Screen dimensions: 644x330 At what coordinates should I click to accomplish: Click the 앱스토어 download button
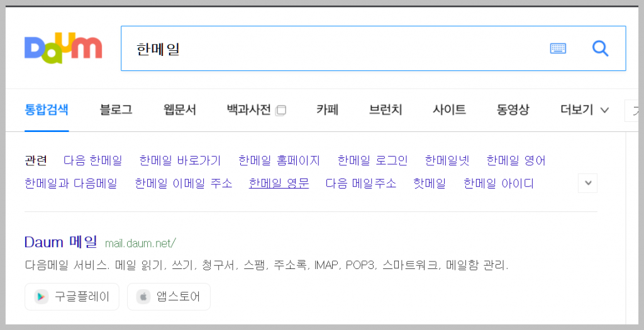tap(169, 296)
